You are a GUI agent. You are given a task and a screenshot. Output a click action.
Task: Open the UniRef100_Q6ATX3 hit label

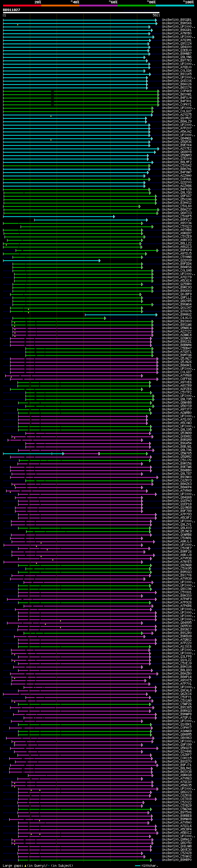(177, 213)
